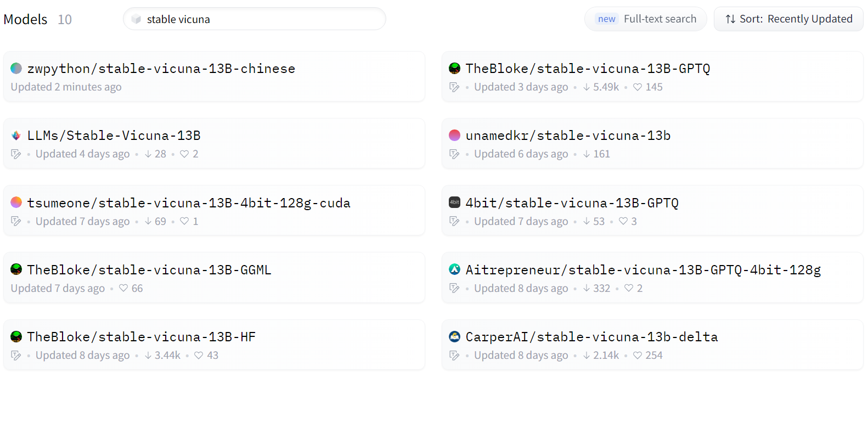Click the zwpython avatar icon
This screenshot has width=868, height=445.
(16, 68)
